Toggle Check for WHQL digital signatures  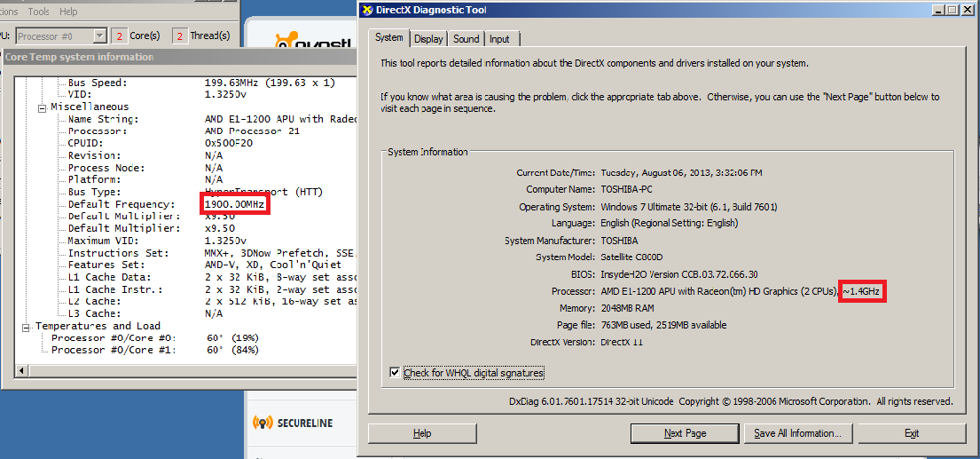click(395, 373)
